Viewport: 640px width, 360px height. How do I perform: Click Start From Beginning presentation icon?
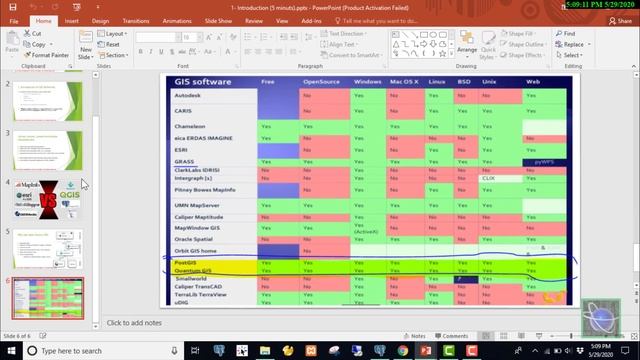[x=76, y=7]
